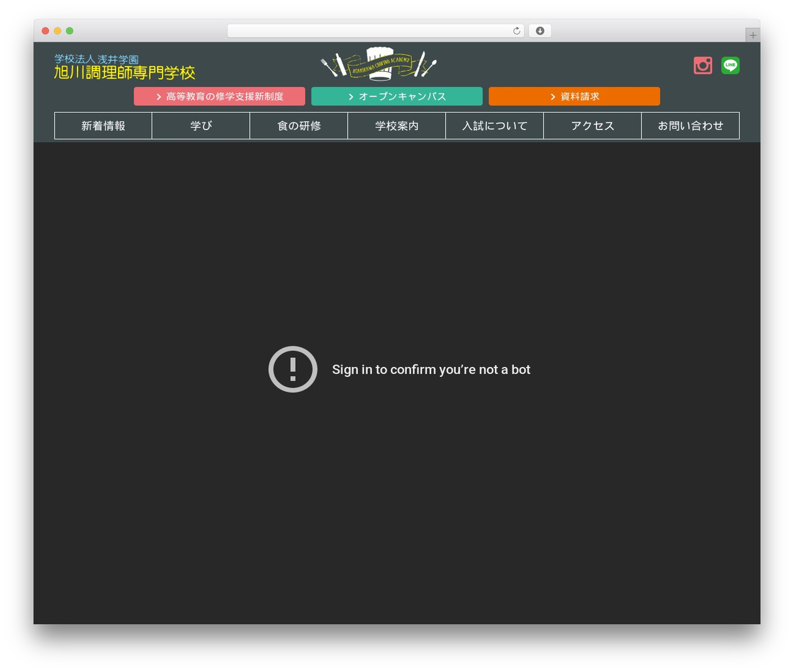Close the browser window with the red button

click(45, 31)
